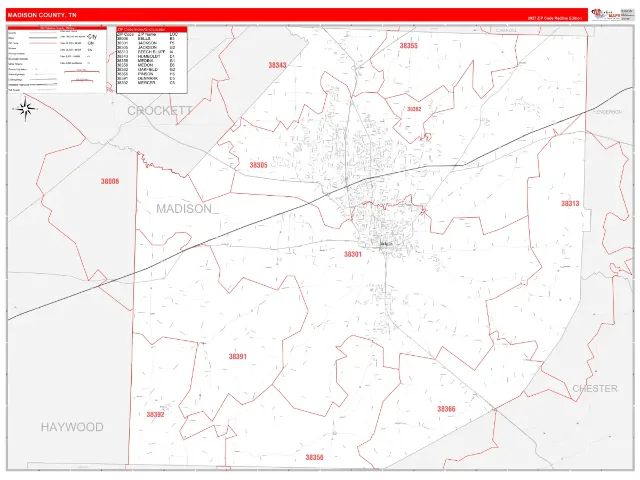Click the ZIP Code index table header

[151, 29]
